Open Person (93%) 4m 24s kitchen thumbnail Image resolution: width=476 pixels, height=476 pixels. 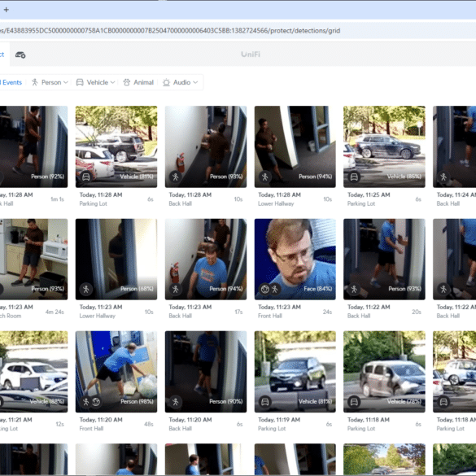33,260
